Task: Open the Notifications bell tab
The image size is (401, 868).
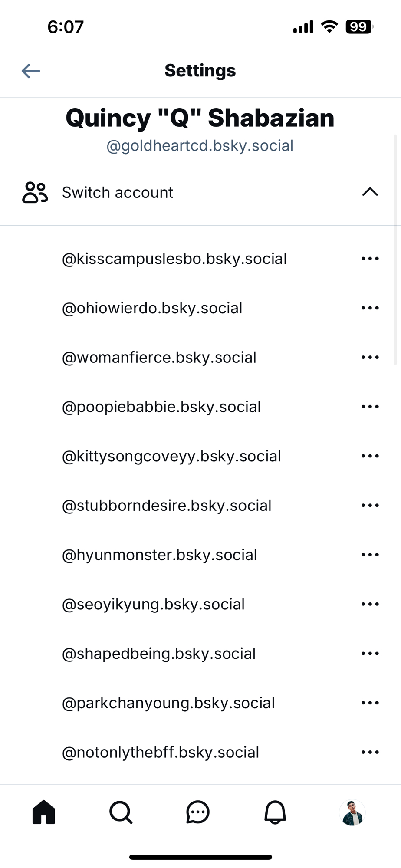Action: 275,812
